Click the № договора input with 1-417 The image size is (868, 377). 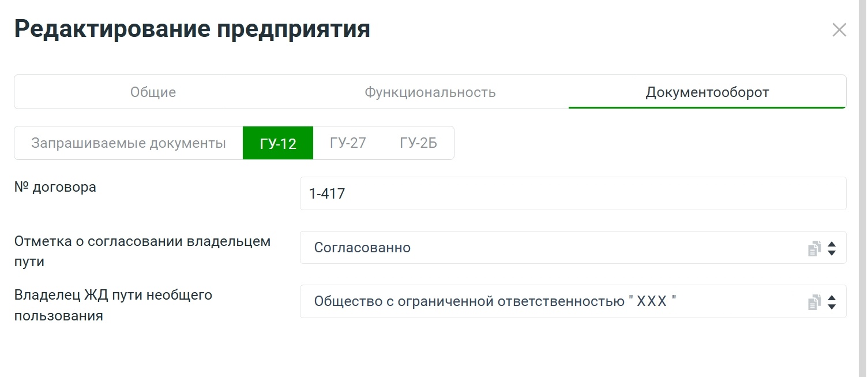(573, 193)
